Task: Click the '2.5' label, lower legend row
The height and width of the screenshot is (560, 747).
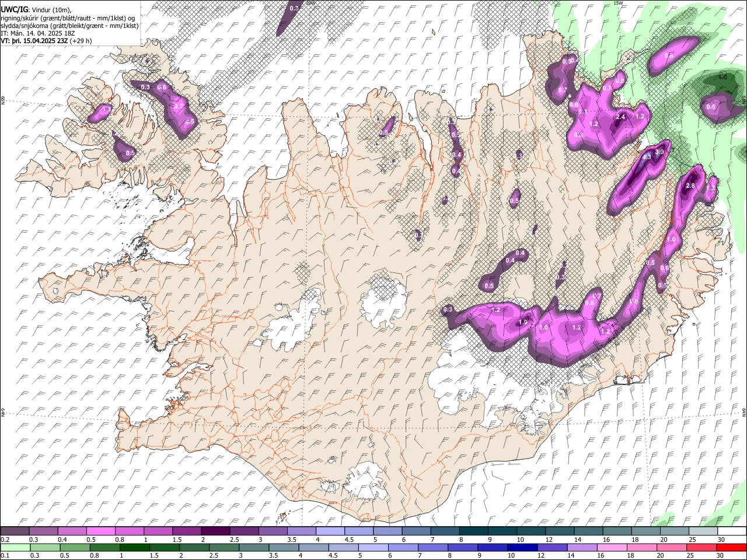Action: (x=213, y=556)
